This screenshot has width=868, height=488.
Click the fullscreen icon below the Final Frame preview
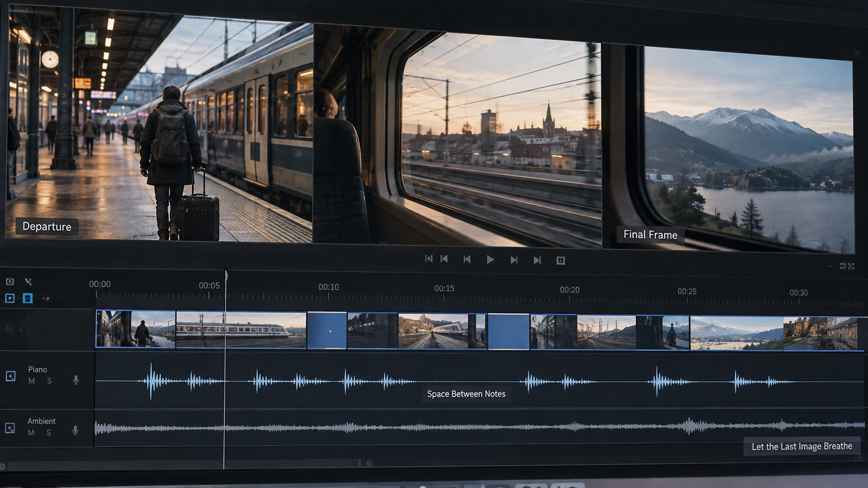[x=851, y=266]
